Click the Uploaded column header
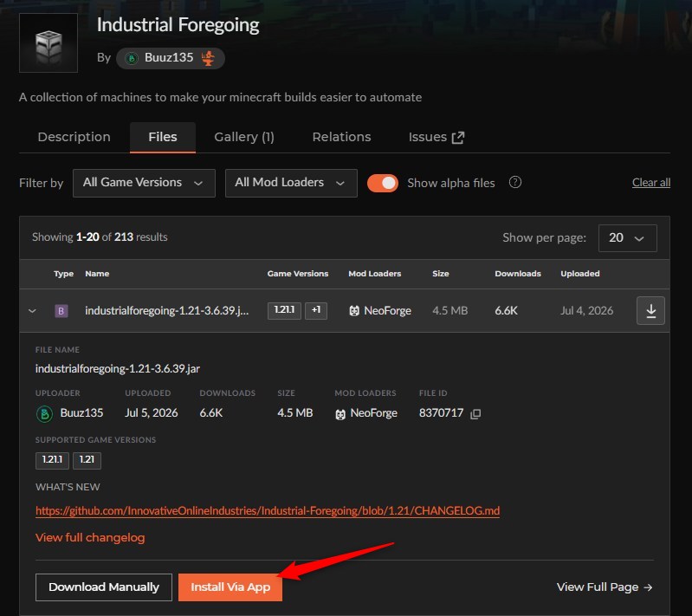Screen dimensions: 692x616 tap(580, 274)
